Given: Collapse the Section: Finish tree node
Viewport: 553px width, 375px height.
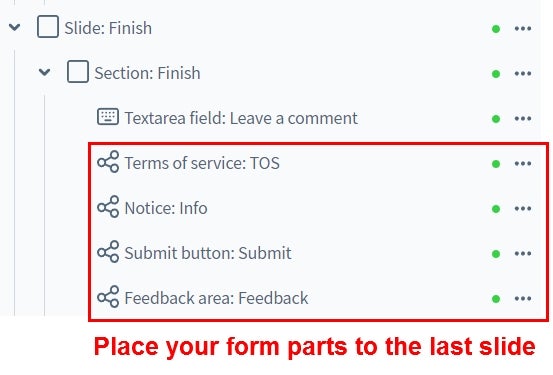Looking at the screenshot, I should click(x=44, y=72).
